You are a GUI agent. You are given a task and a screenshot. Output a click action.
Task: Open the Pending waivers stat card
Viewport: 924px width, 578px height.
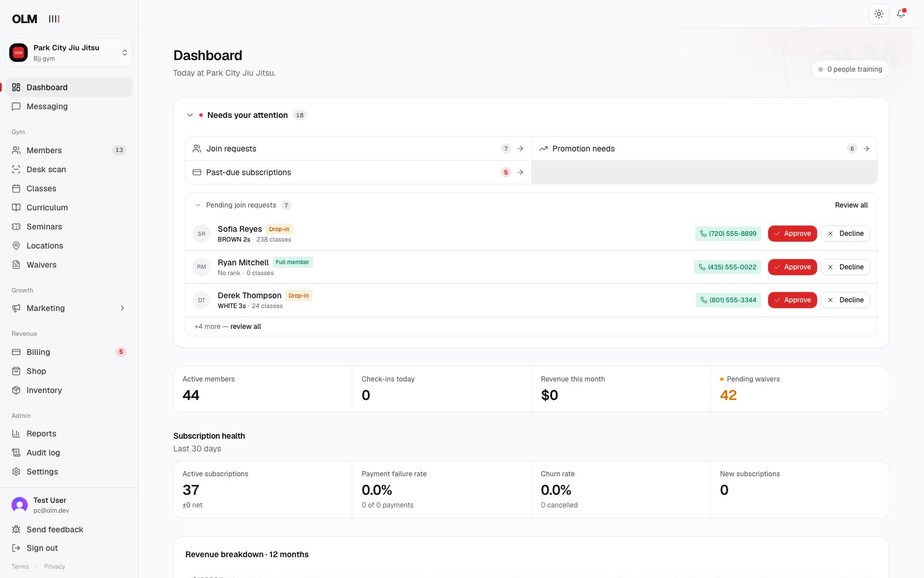click(800, 389)
